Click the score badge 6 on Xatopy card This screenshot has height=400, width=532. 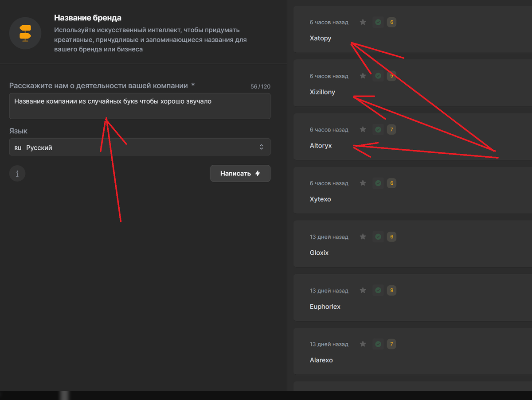tap(391, 22)
